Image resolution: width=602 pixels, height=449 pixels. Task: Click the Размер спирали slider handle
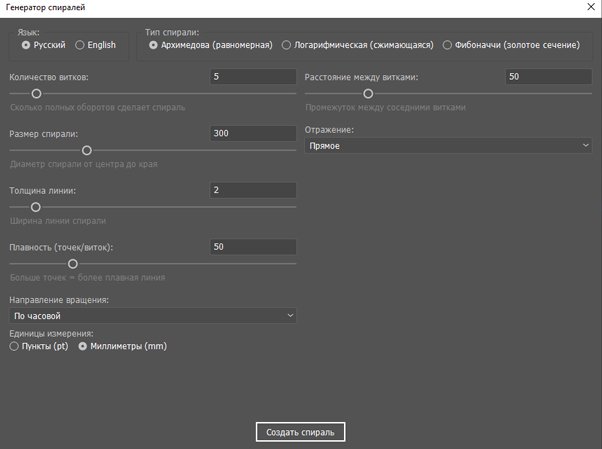point(86,149)
